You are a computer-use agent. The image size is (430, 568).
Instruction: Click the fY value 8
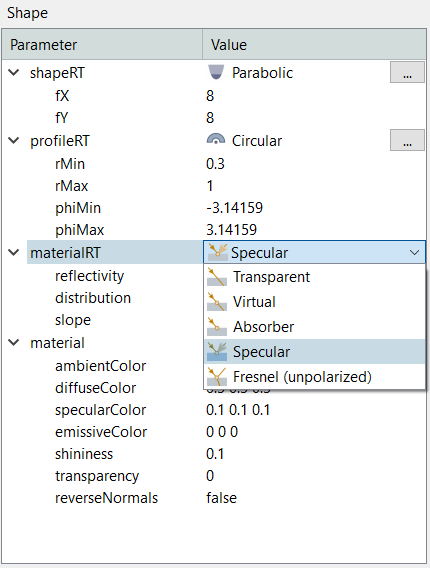[210, 118]
